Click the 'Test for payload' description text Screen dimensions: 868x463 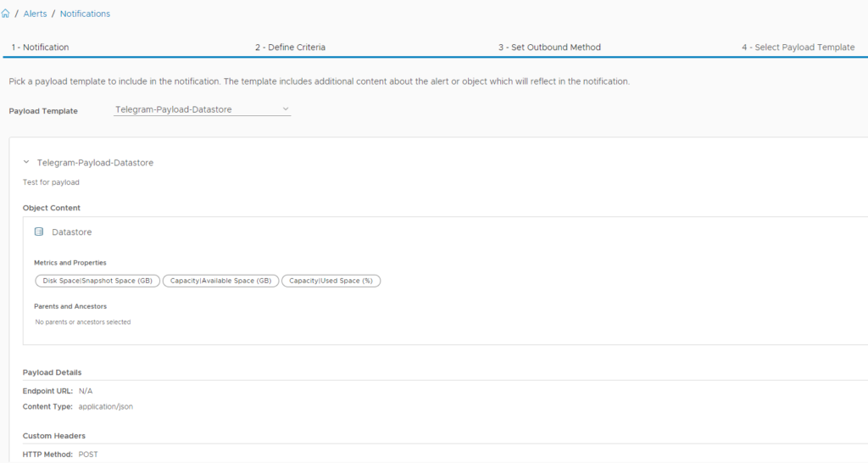[51, 182]
